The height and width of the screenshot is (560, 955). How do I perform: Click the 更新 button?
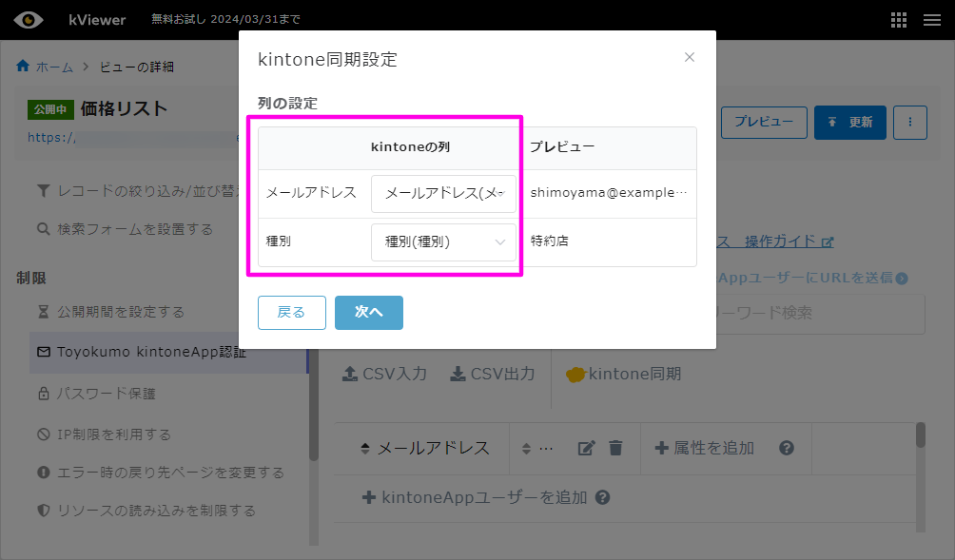849,123
